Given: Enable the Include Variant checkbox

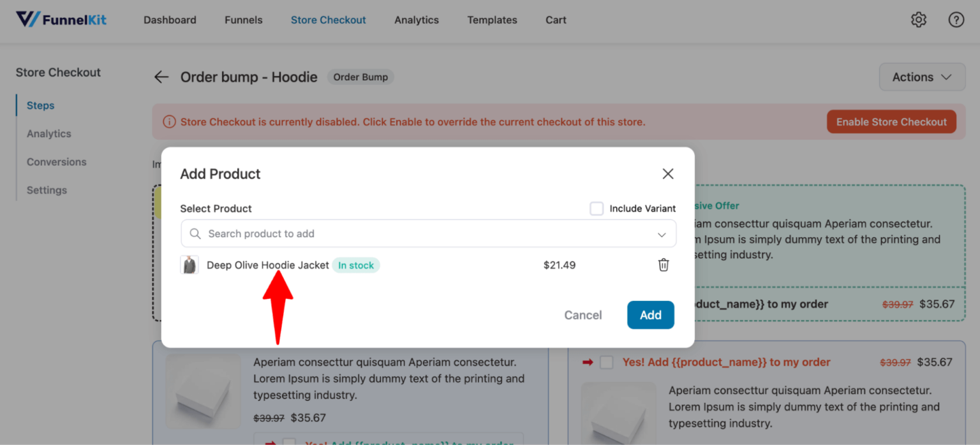Looking at the screenshot, I should coord(597,208).
